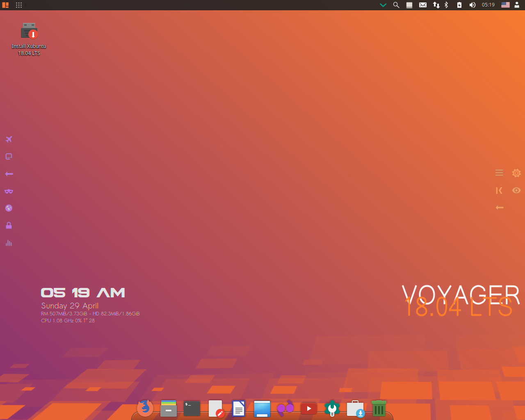The height and width of the screenshot is (420, 525).
Task: Click the purple left arrow icon
Action: click(x=9, y=174)
